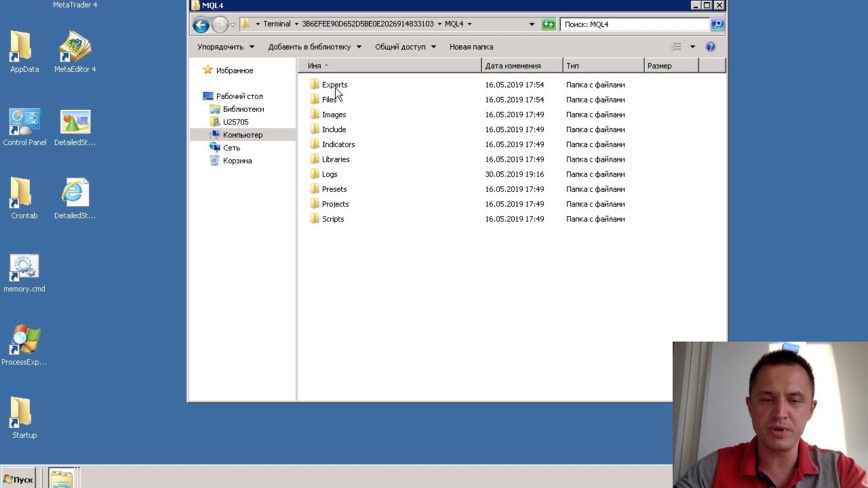Open the view options dropdown arrow
This screenshot has height=488, width=868.
coord(692,47)
